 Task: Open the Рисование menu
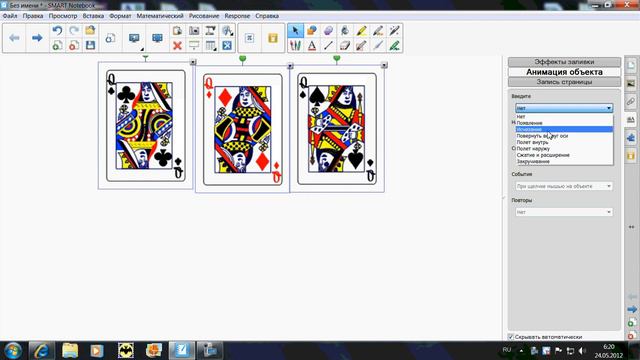click(x=204, y=16)
